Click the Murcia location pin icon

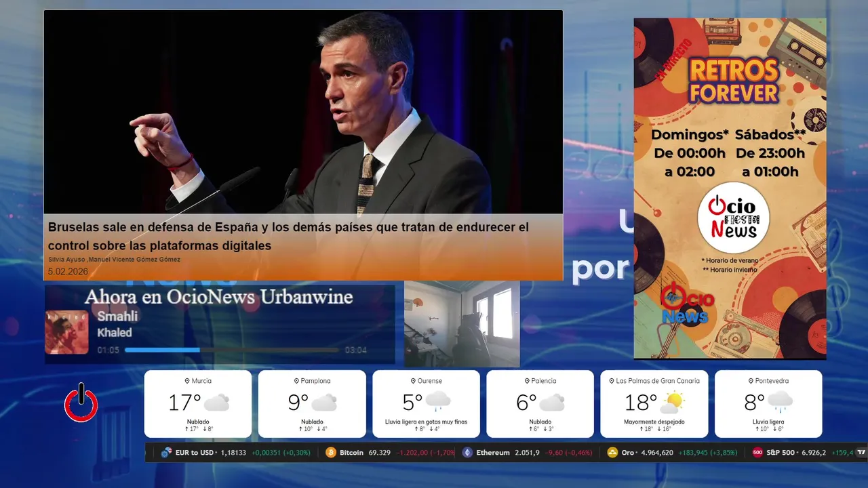tap(187, 381)
